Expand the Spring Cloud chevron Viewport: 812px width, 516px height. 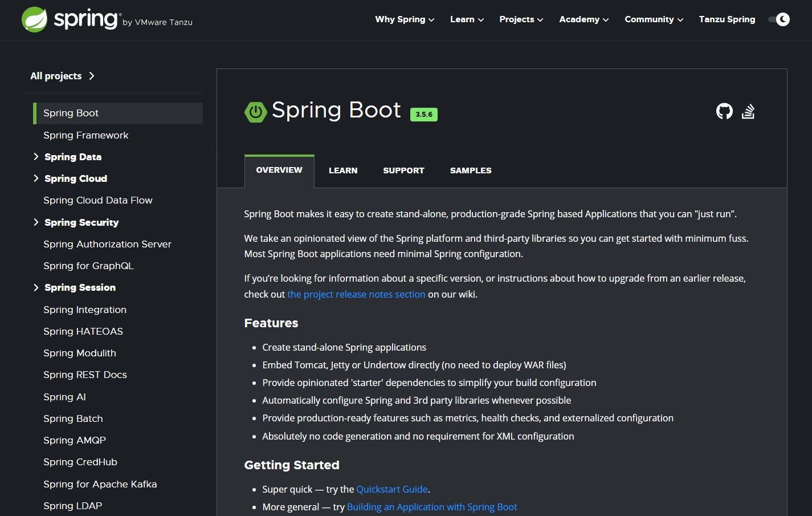36,178
